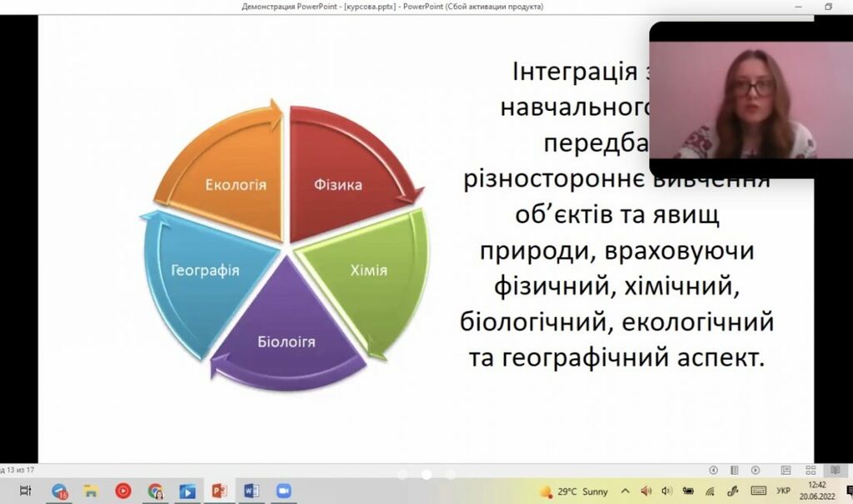Switch keyboard language УКР indicator
This screenshot has height=504, width=853.
pyautogui.click(x=783, y=492)
